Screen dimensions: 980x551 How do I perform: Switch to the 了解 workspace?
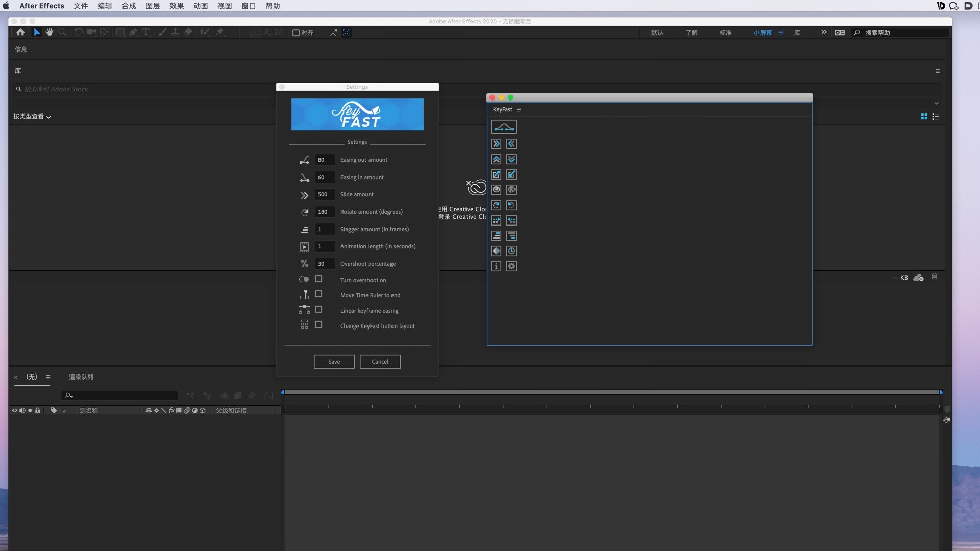(691, 33)
